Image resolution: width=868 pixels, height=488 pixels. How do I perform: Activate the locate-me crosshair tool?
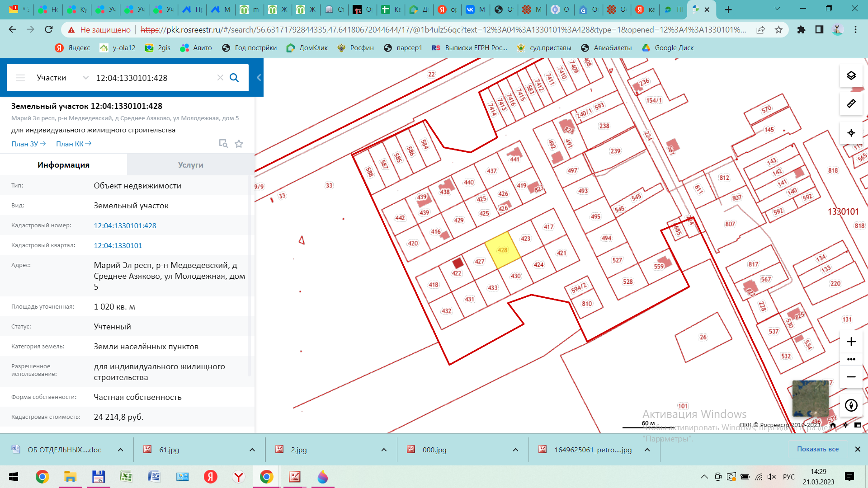(x=851, y=133)
